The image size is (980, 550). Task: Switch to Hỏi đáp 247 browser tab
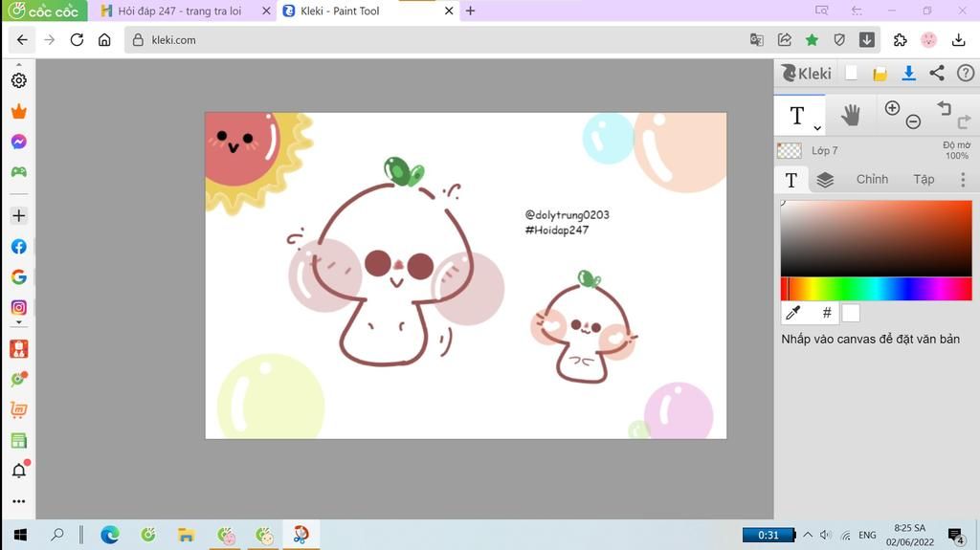pos(179,11)
